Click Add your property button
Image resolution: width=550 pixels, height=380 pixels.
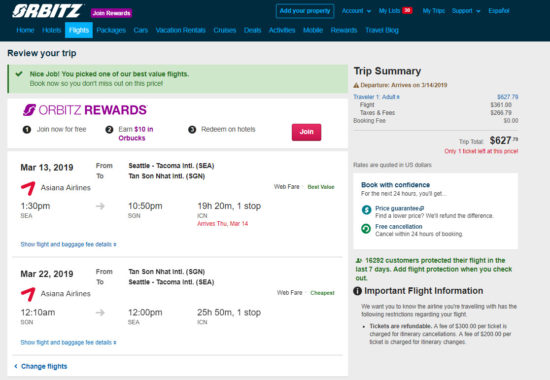[x=305, y=11]
